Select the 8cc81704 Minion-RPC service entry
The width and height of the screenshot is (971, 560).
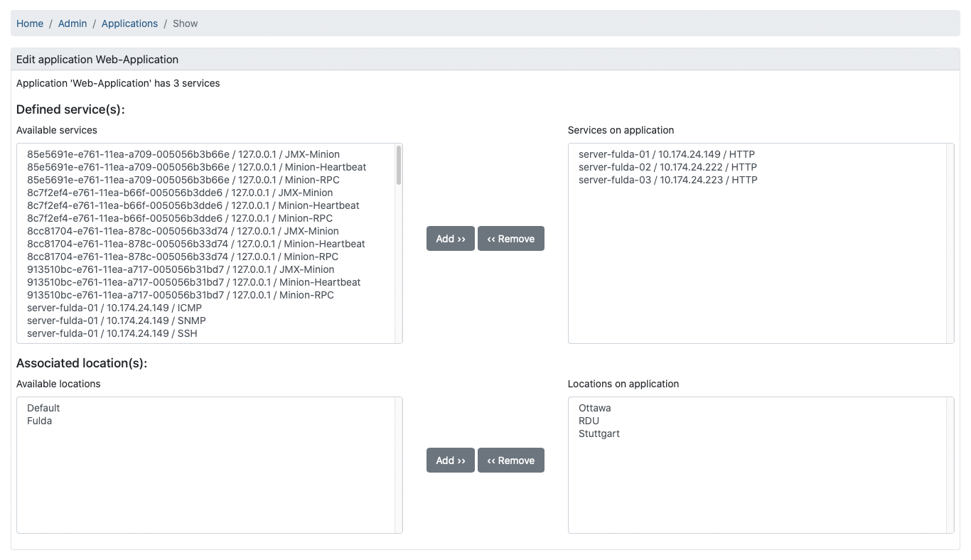tap(183, 257)
